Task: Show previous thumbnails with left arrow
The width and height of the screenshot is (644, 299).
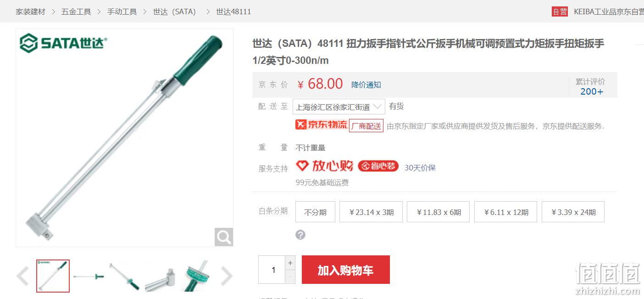Action: point(22,276)
